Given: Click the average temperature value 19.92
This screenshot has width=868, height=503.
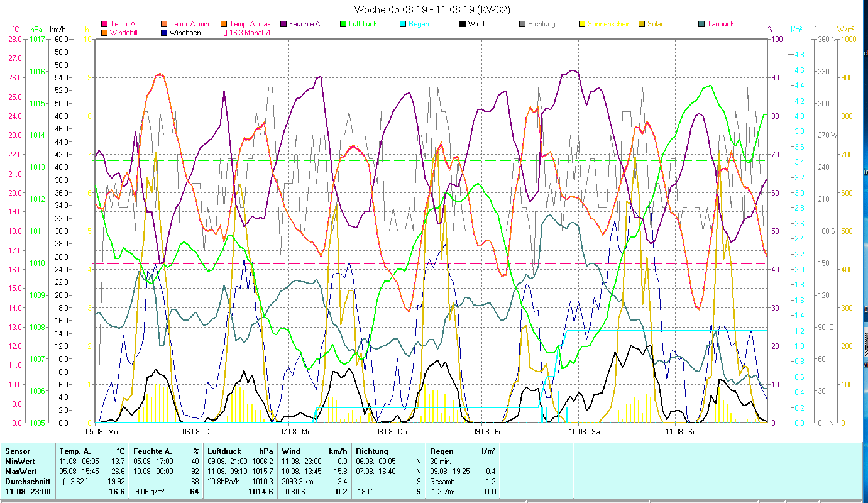Looking at the screenshot, I should click(116, 481).
